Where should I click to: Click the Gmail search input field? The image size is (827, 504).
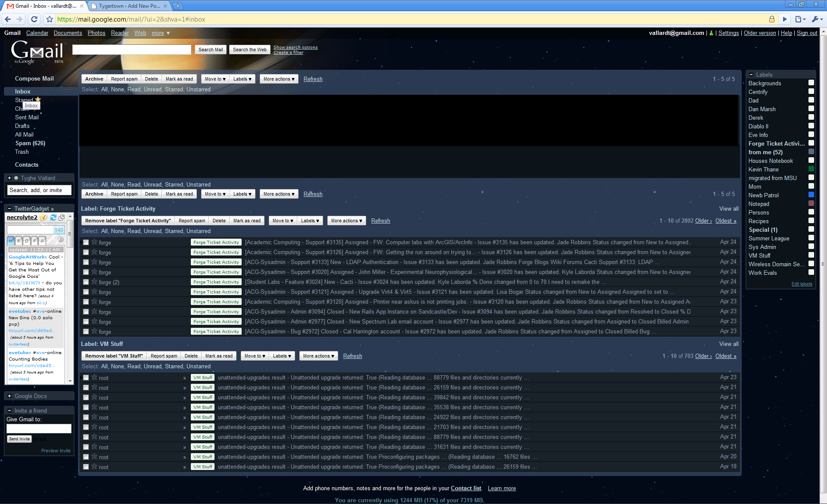131,50
